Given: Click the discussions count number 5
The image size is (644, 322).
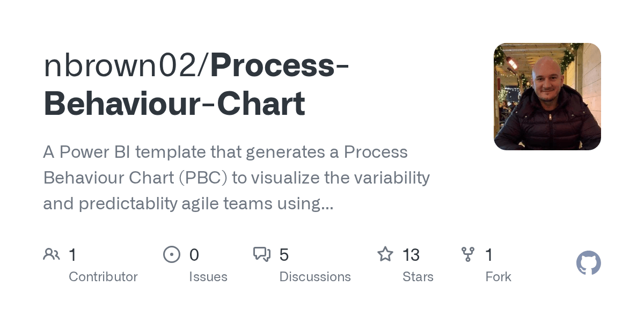Looking at the screenshot, I should 284,255.
